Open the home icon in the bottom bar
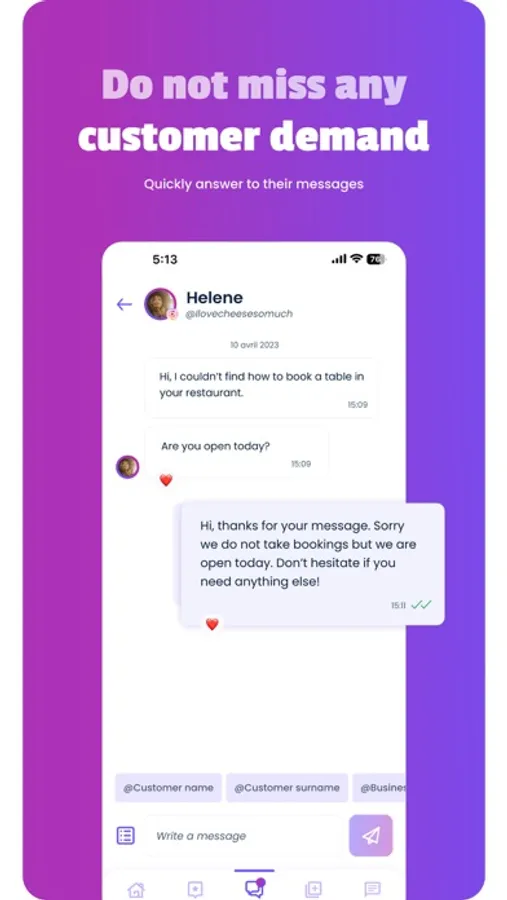The image size is (507, 900). click(136, 890)
